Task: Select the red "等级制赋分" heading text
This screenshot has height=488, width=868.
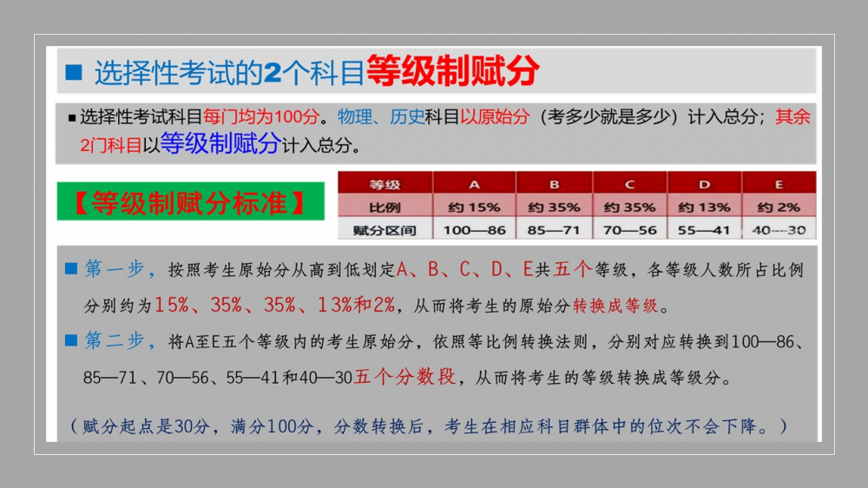Action: 452,71
